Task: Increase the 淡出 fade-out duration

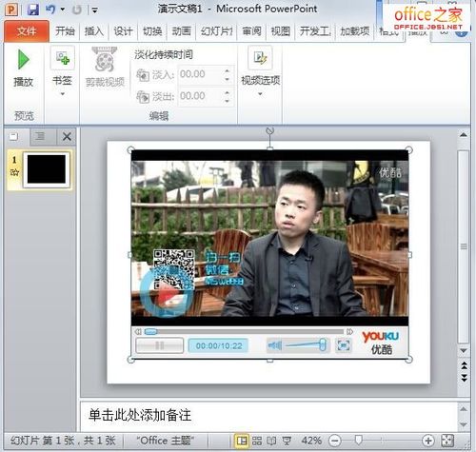Action: (228, 92)
